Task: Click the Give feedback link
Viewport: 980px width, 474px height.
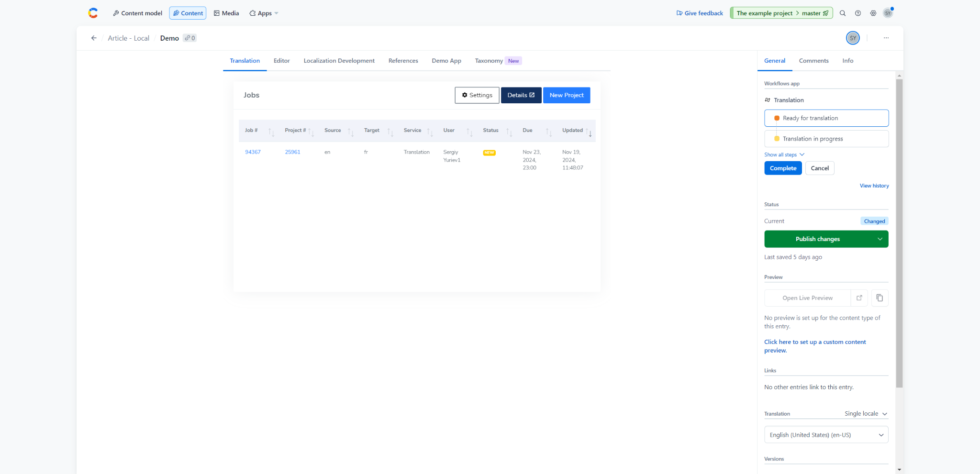Action: pyautogui.click(x=700, y=13)
